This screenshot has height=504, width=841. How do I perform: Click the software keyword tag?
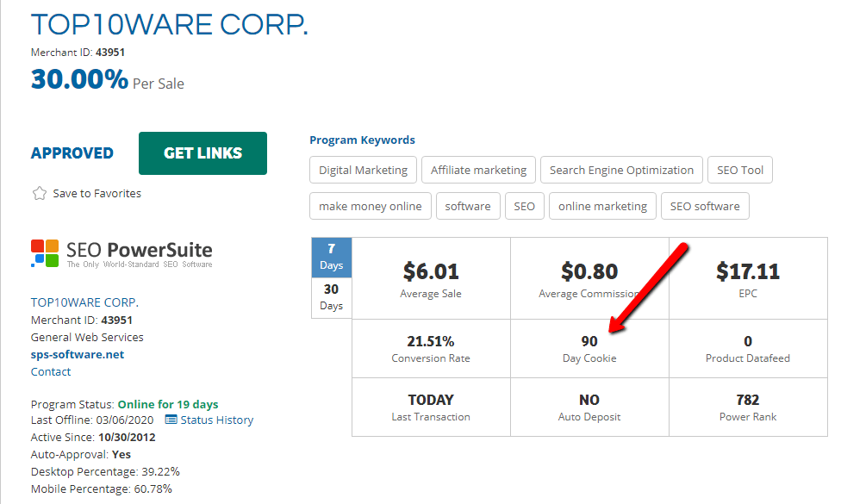tap(468, 206)
